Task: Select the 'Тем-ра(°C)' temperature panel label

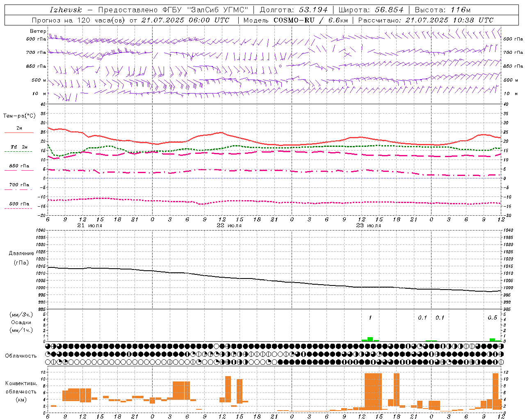Action: coord(19,116)
